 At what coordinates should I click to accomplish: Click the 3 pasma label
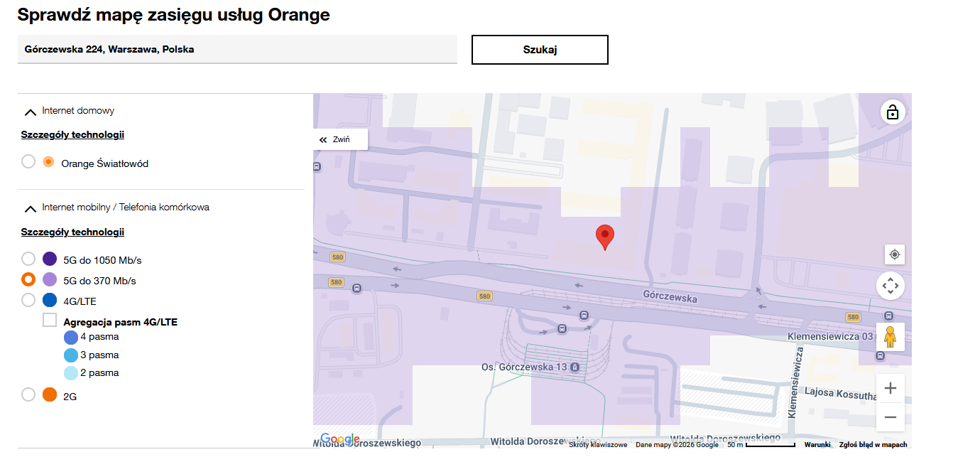(x=99, y=355)
